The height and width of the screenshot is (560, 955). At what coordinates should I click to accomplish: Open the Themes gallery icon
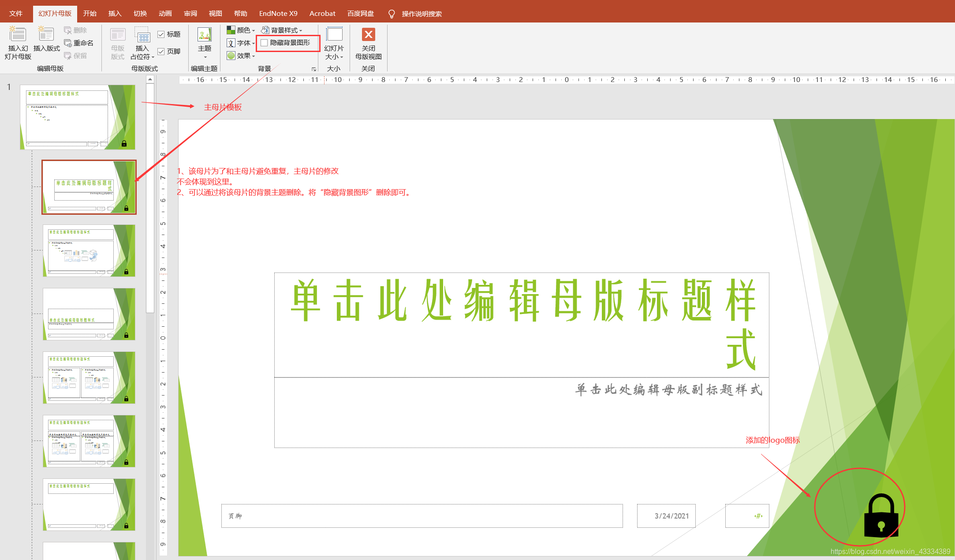pos(205,35)
